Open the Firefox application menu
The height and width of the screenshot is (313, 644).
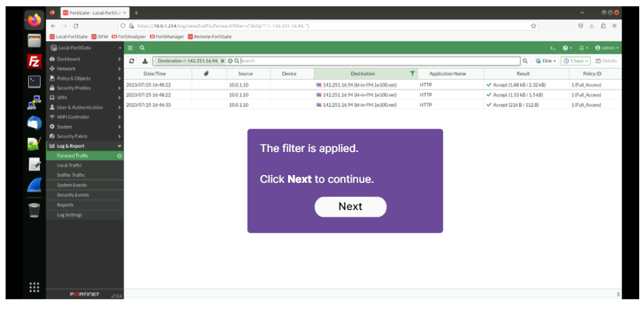click(614, 25)
